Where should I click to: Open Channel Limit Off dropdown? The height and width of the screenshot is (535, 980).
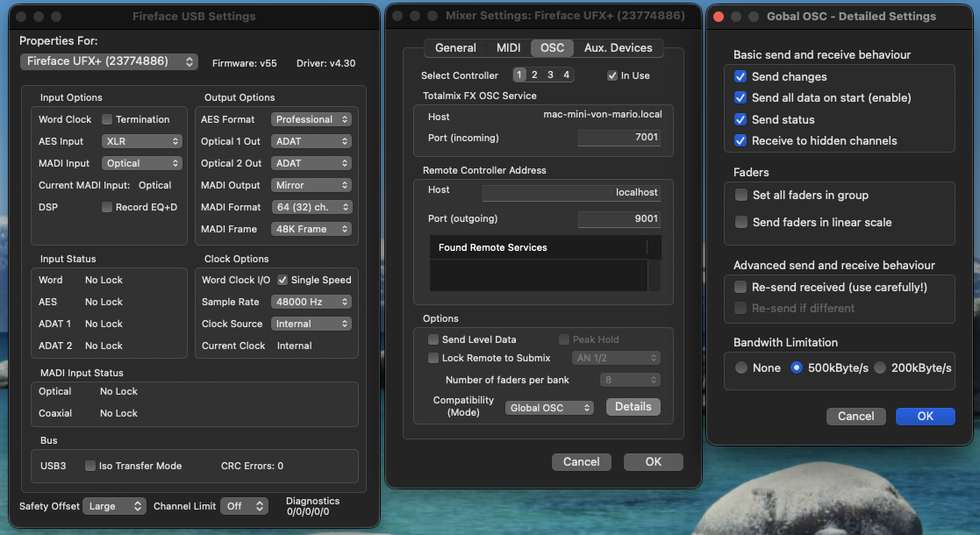click(245, 506)
